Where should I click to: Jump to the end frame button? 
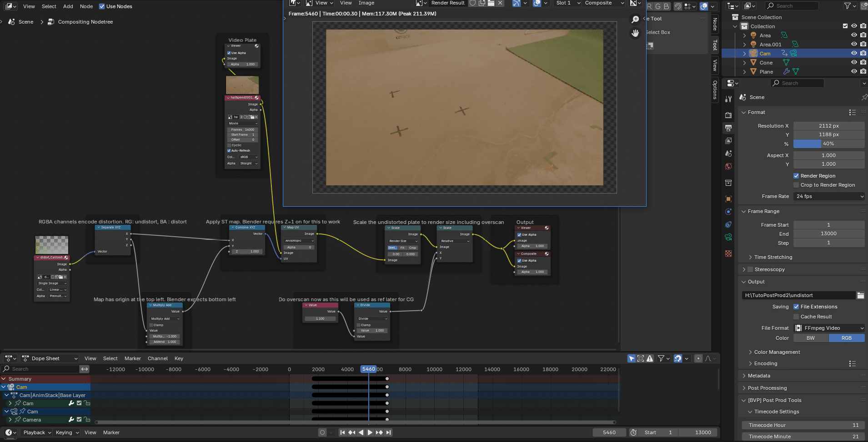pyautogui.click(x=388, y=432)
